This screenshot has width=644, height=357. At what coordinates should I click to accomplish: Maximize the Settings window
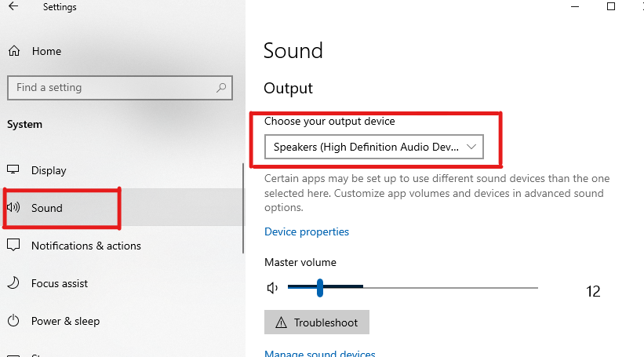pyautogui.click(x=611, y=6)
